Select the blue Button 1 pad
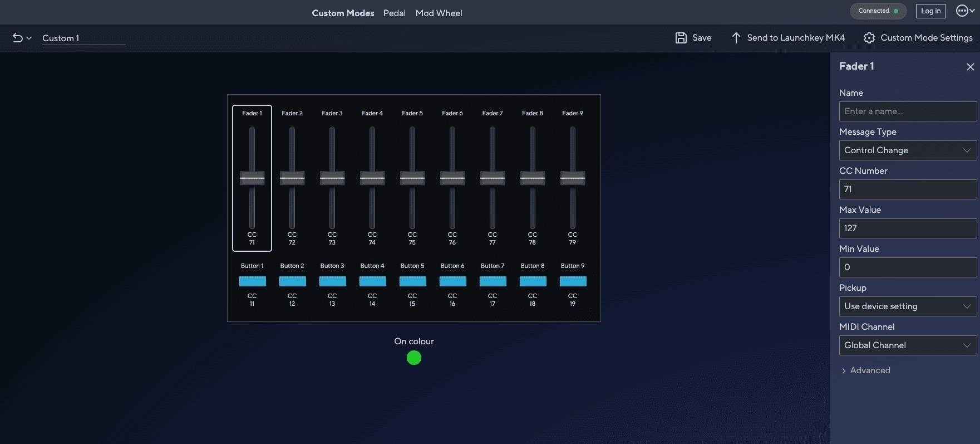Viewport: 980px width, 444px height. pyautogui.click(x=252, y=281)
